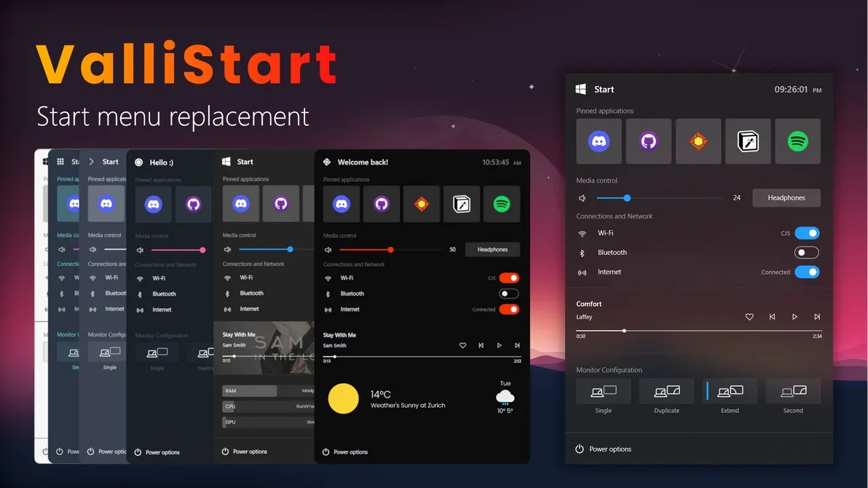
Task: Click the chevron arrow beside the Start title
Action: coord(91,162)
